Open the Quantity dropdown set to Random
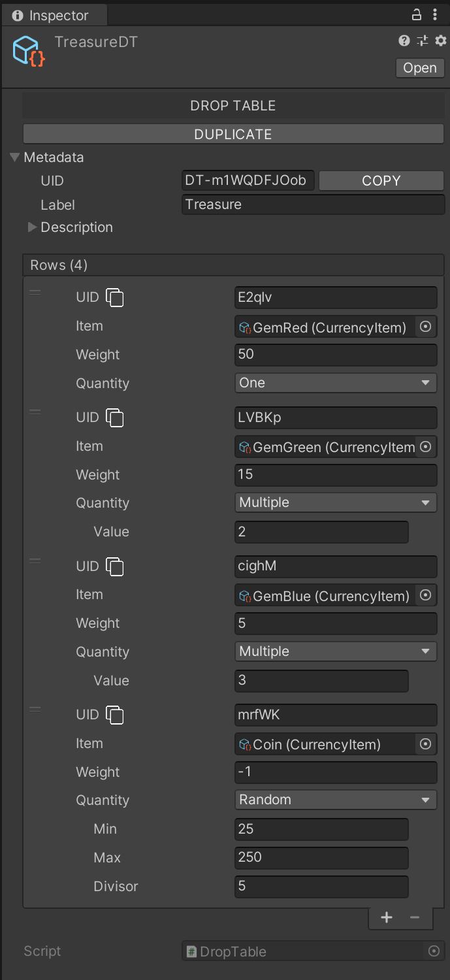450x980 pixels. point(336,800)
